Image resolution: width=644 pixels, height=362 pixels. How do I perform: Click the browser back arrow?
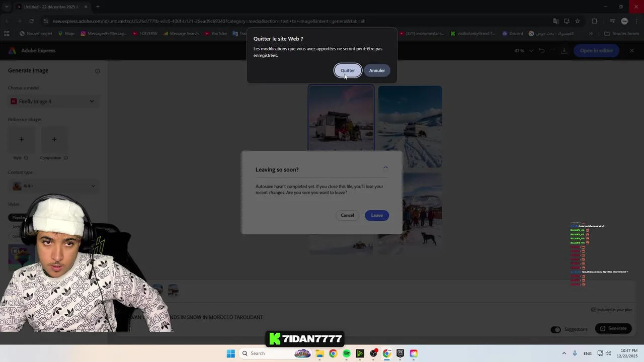[x=7, y=21]
